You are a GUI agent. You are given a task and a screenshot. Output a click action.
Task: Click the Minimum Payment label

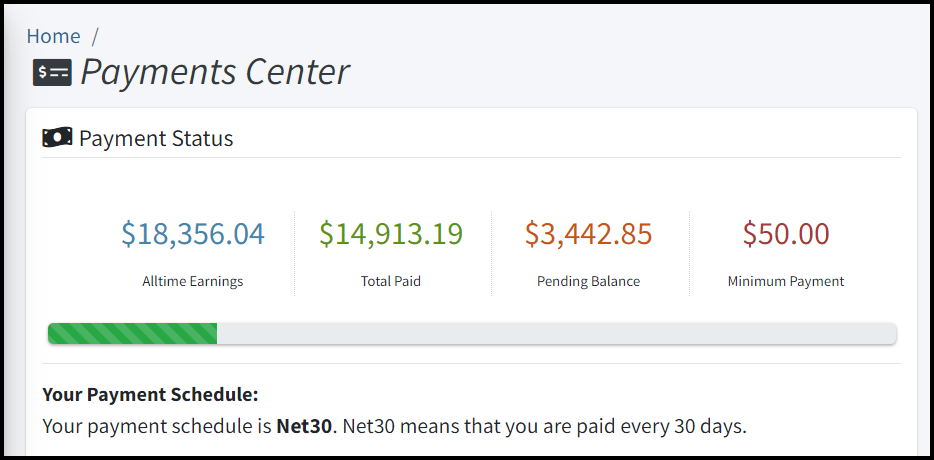pyautogui.click(x=786, y=281)
